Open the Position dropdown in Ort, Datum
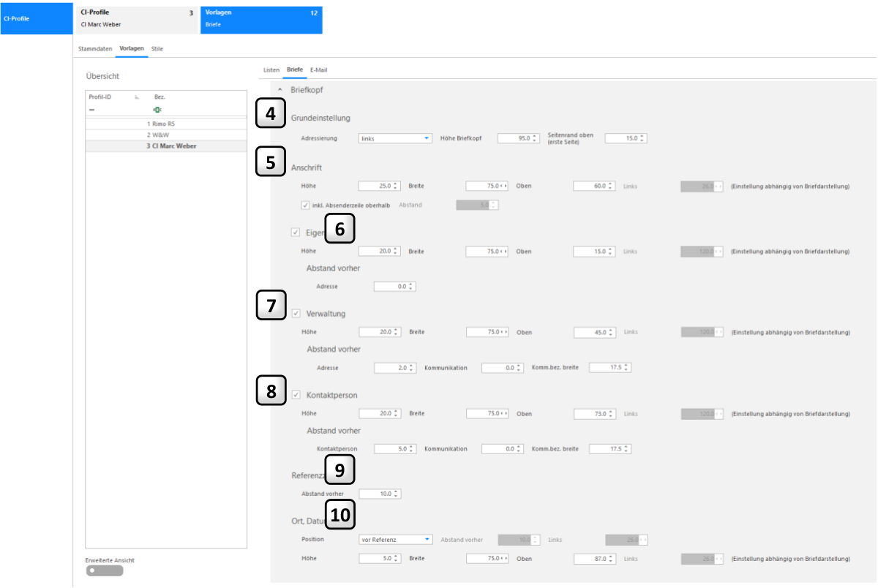 [396, 540]
